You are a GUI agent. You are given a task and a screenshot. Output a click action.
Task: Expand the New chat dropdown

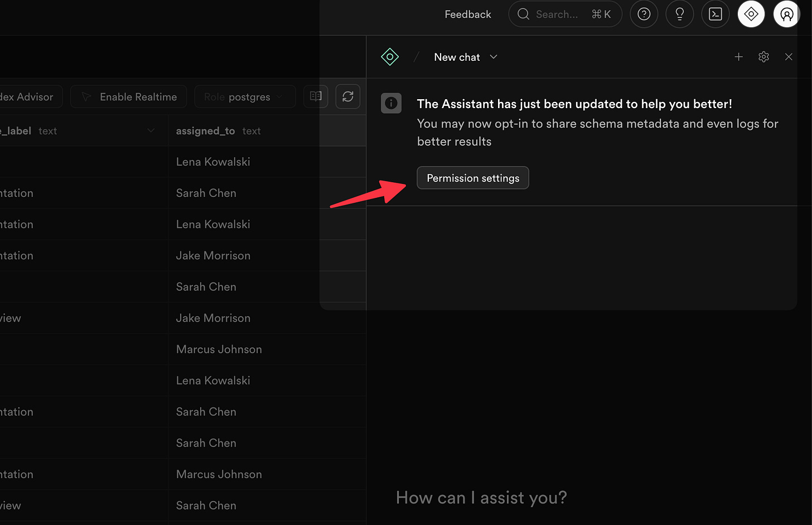pyautogui.click(x=465, y=57)
